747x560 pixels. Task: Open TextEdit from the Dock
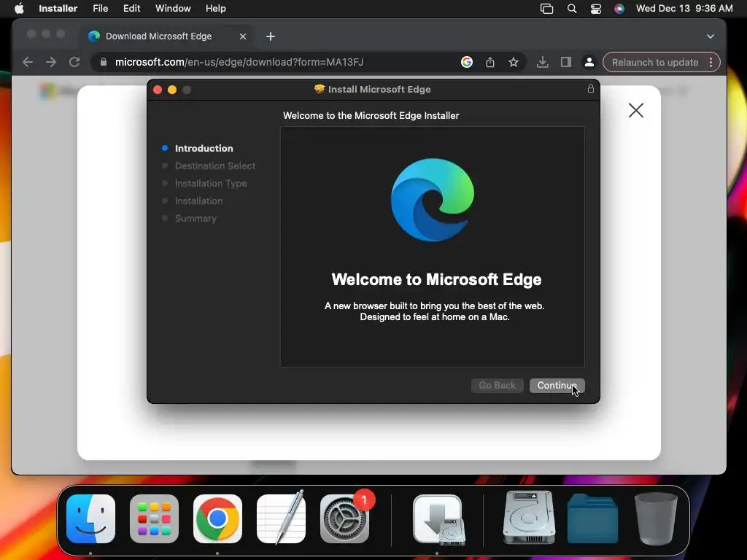(281, 518)
